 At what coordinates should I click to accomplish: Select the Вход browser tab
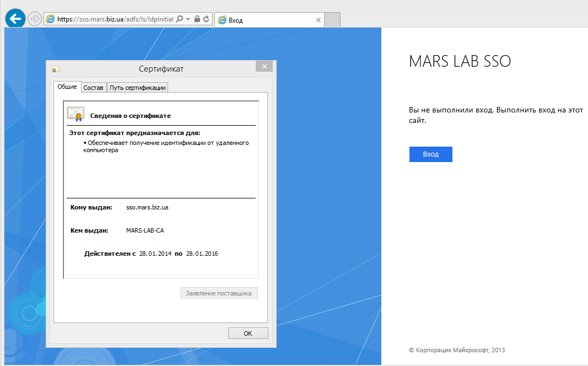pyautogui.click(x=265, y=20)
